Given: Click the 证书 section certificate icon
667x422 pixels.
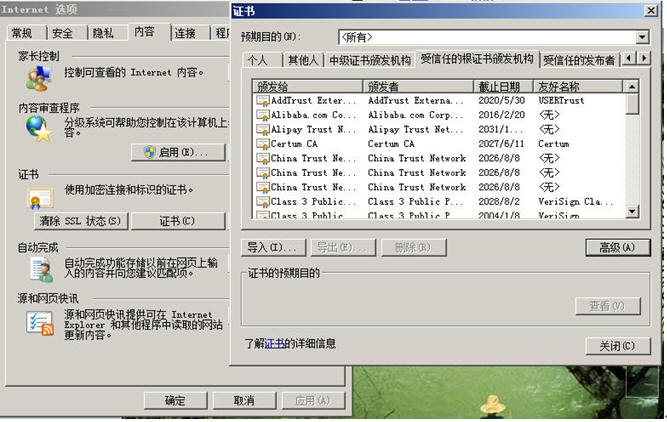Looking at the screenshot, I should [40, 198].
